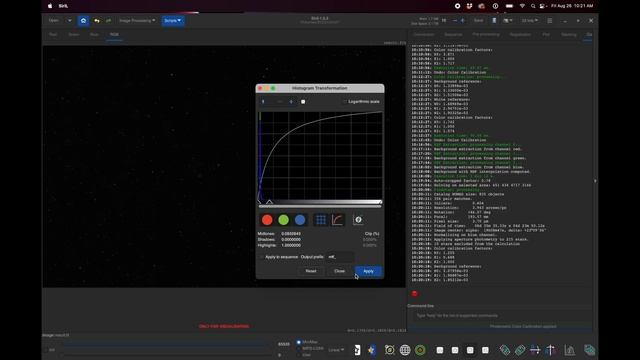The height and width of the screenshot is (360, 640).
Task: Select the MinMax radio button
Action: tap(299, 342)
